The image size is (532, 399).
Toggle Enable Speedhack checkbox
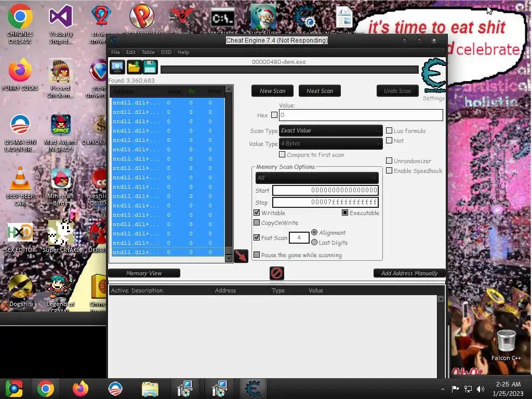[389, 170]
